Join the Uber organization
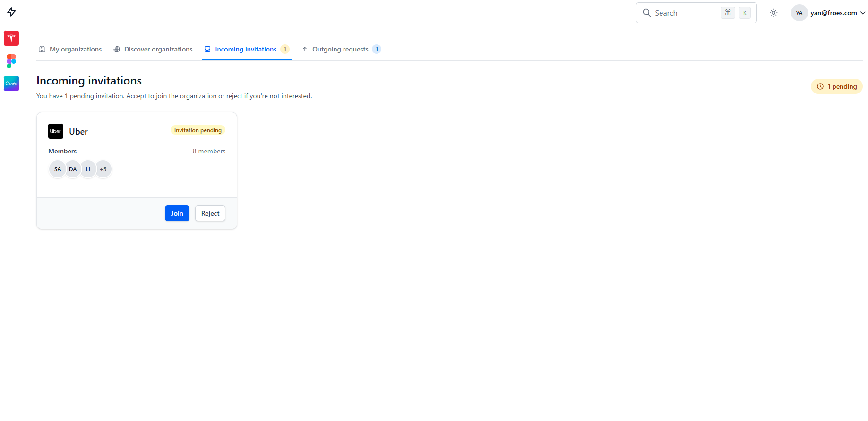This screenshot has width=868, height=421. 177,213
